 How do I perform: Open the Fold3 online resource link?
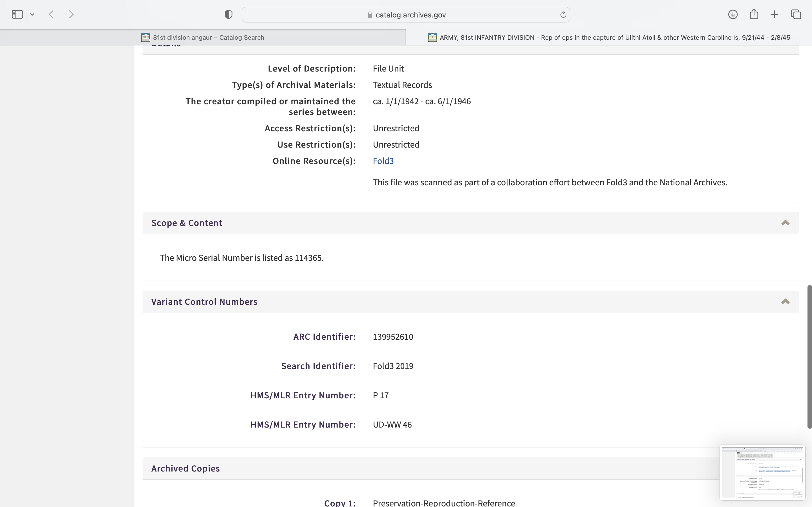click(x=383, y=161)
